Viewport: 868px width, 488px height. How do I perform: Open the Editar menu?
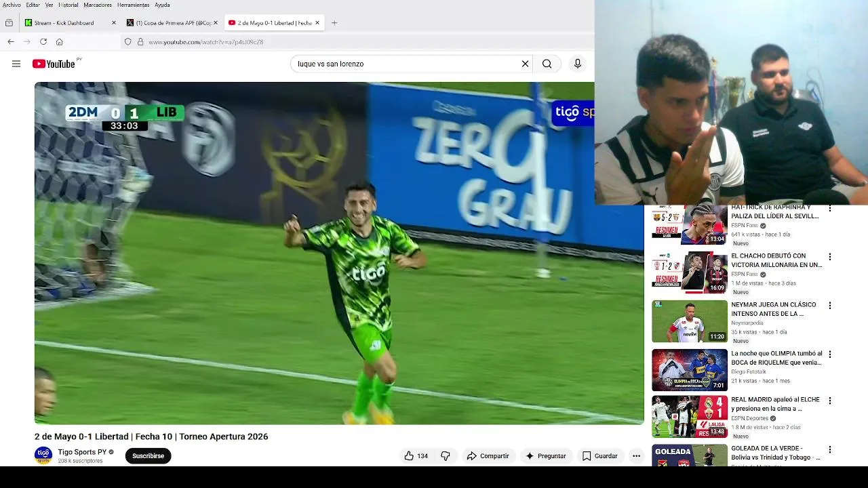(33, 5)
